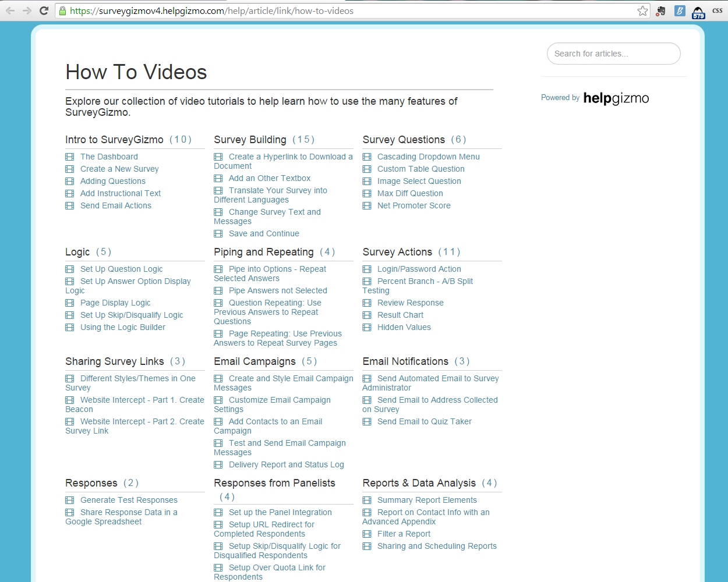Click the film icon beside Set Up Question Logic

click(69, 269)
